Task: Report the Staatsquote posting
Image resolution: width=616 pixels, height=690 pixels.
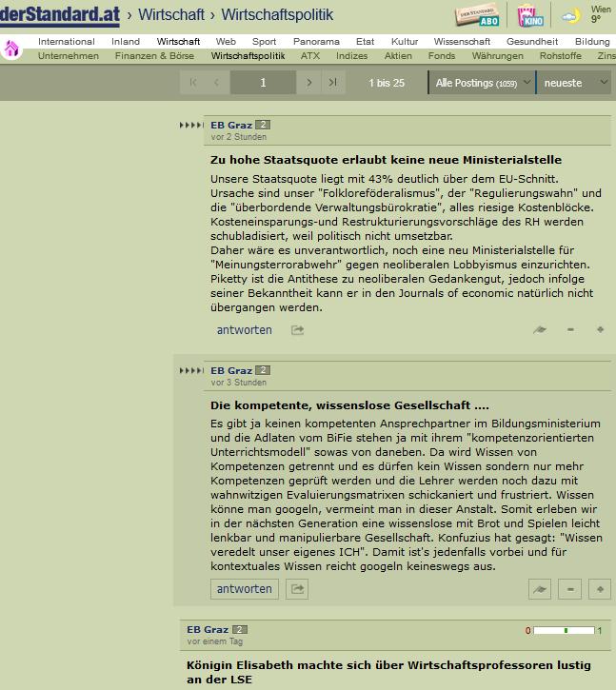Action: (540, 329)
